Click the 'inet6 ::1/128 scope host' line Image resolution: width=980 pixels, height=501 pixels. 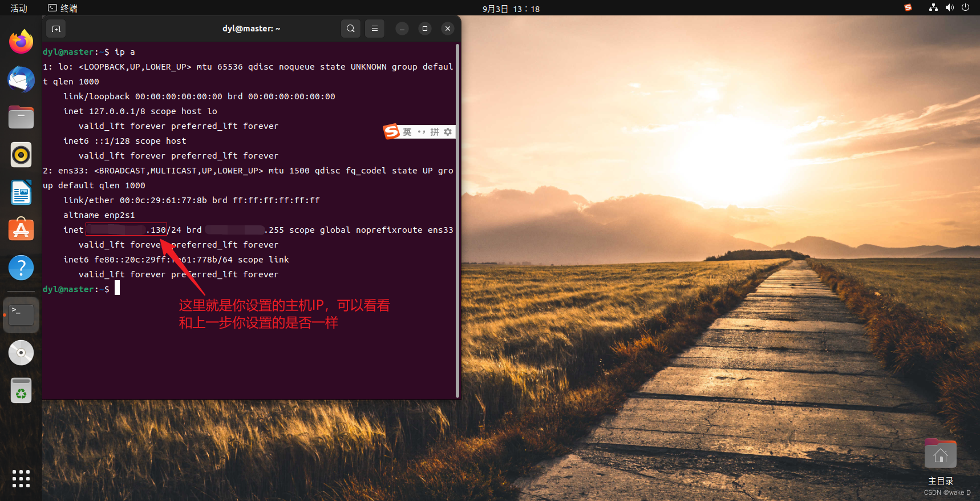125,141
